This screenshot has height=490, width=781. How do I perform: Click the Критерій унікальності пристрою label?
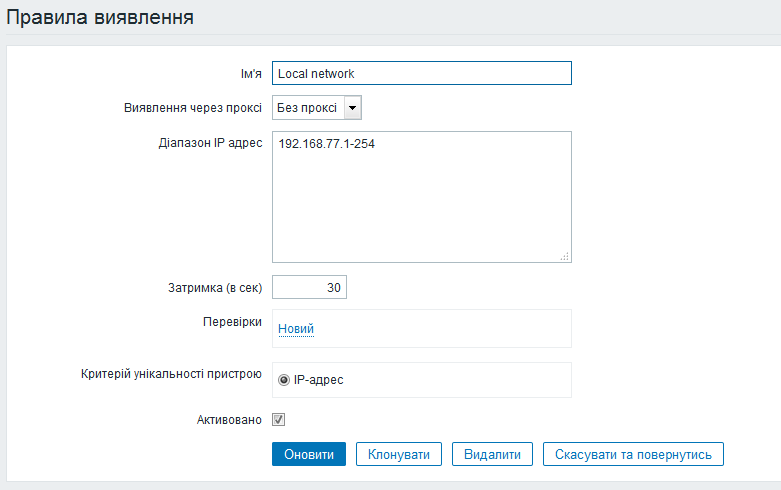point(171,374)
